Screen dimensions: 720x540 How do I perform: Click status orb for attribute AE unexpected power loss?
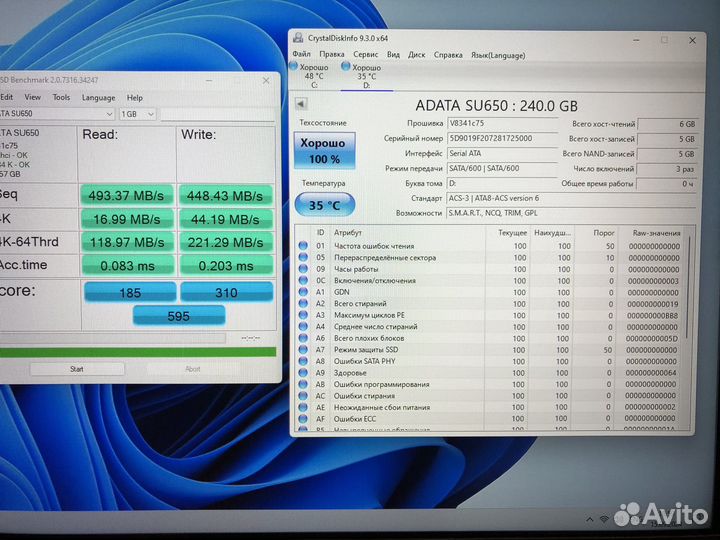[303, 407]
